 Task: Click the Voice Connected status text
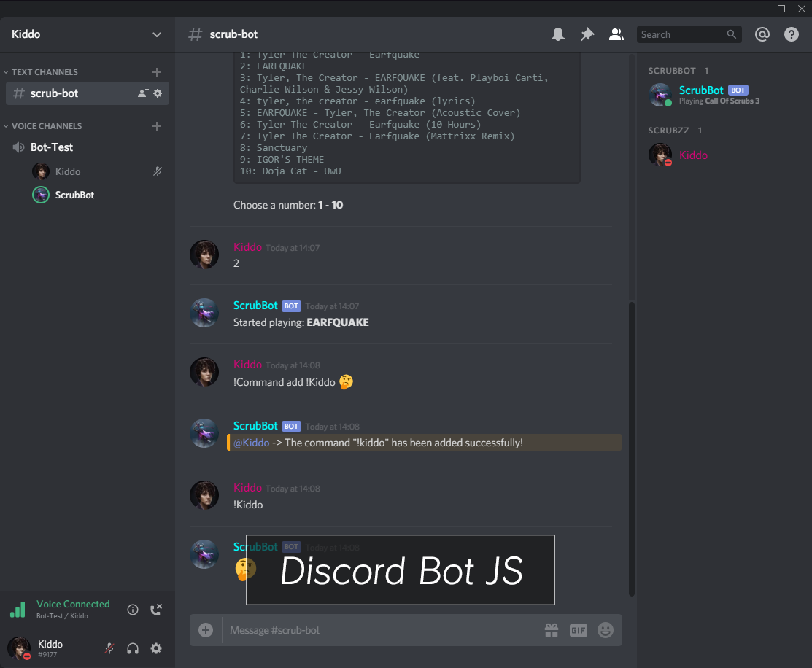pyautogui.click(x=73, y=604)
